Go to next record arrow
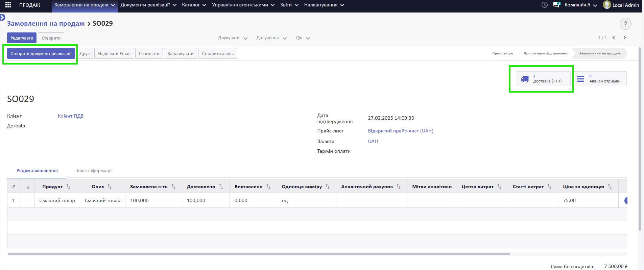Image resolution: width=644 pixels, height=270 pixels. 625,38
